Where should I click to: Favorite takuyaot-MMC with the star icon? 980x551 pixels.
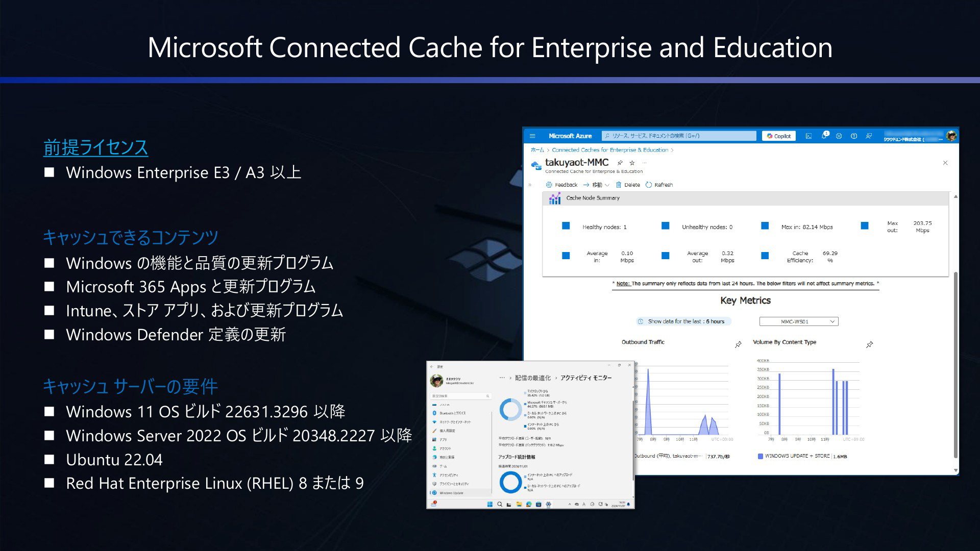click(x=632, y=163)
